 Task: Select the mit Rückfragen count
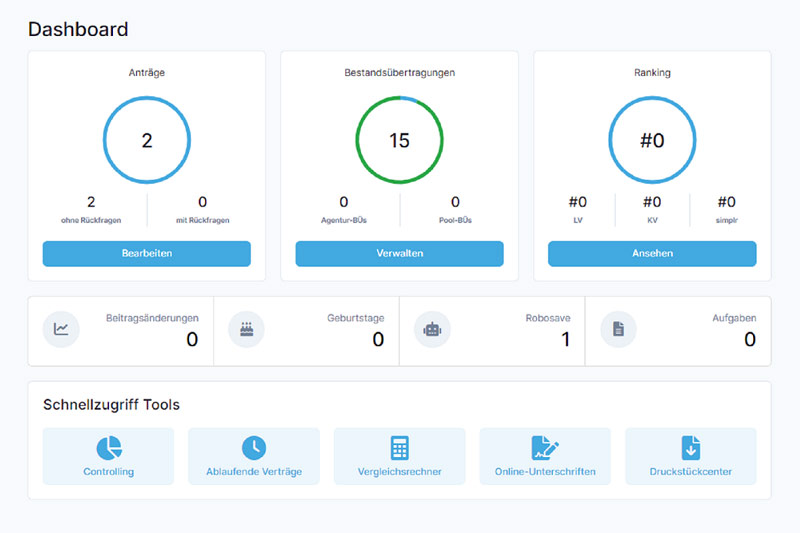pos(203,202)
